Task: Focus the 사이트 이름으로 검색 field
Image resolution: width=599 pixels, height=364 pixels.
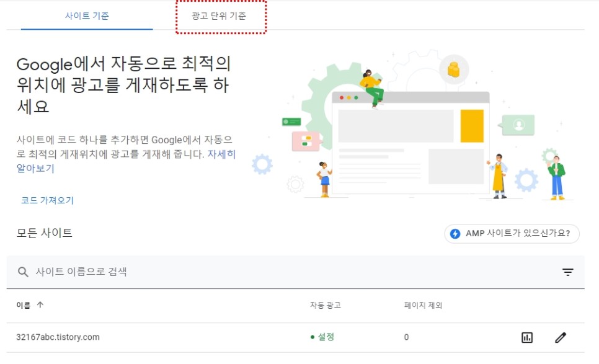Action: pos(295,272)
